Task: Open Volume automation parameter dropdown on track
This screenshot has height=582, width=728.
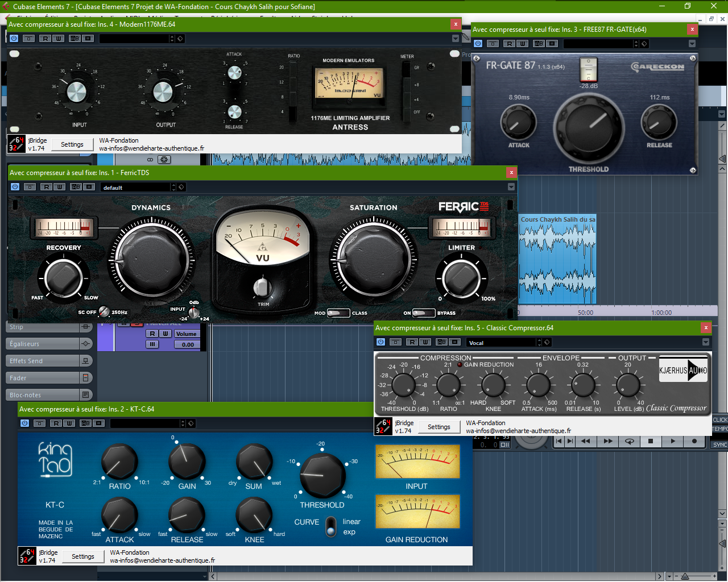Action: click(x=187, y=334)
